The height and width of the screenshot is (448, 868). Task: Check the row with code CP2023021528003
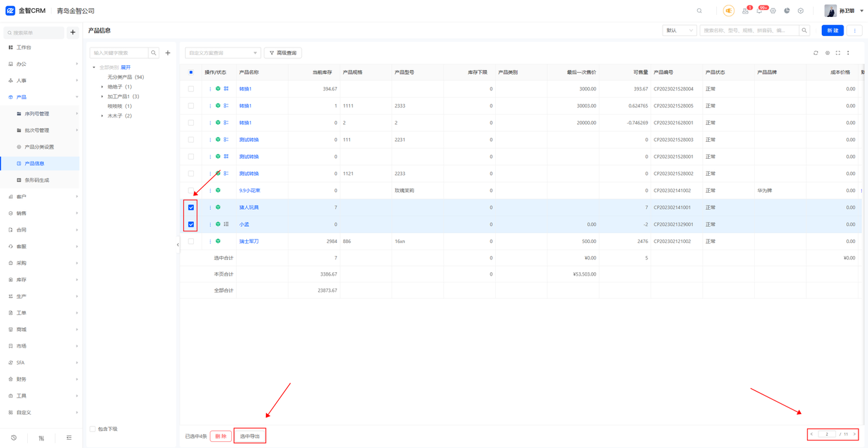coord(191,140)
